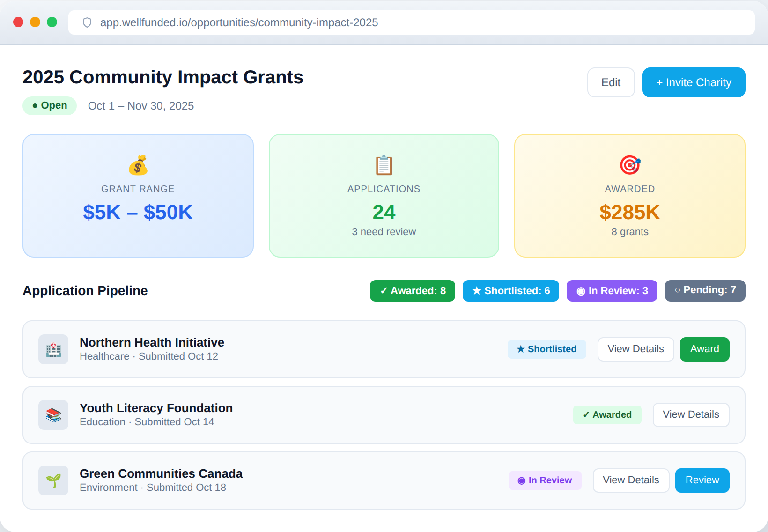This screenshot has height=532, width=768.
Task: Award the Northern Health Initiative grant
Action: [x=704, y=349]
